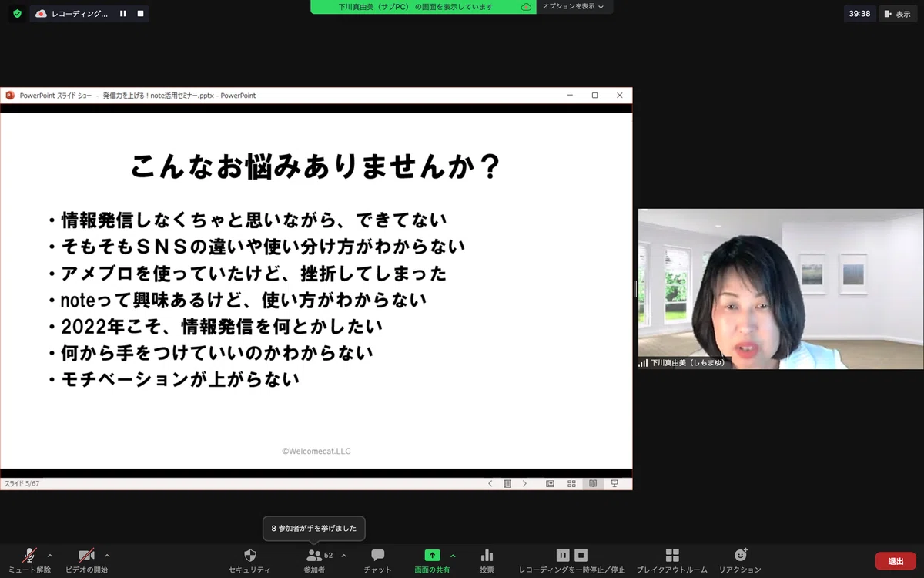Go to next slide arrow in PowerPoint
The image size is (924, 578).
(524, 484)
